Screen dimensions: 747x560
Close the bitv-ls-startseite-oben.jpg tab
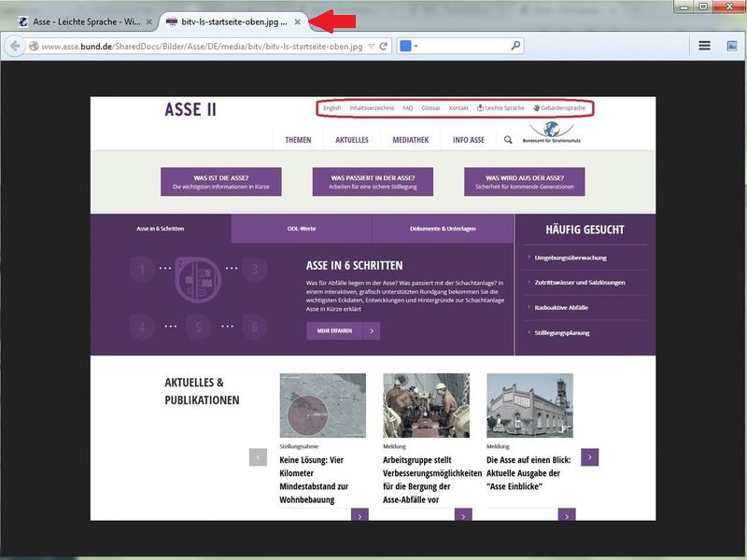coord(297,21)
